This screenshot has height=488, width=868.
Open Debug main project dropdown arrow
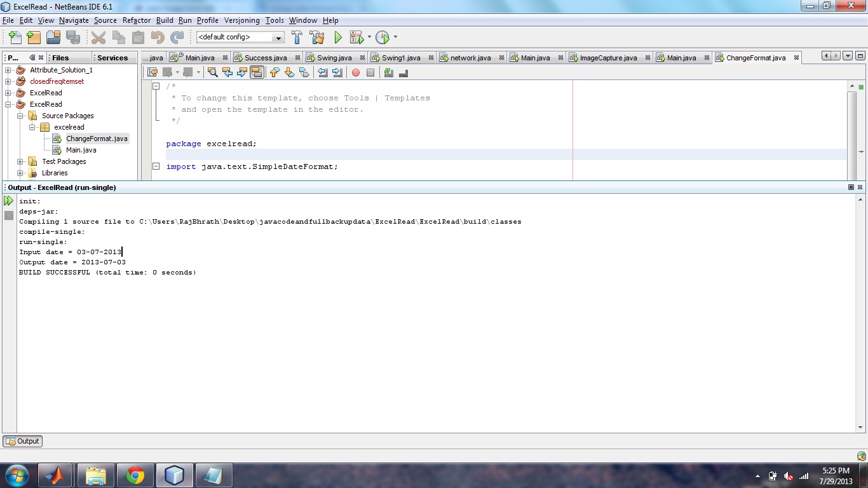coord(369,37)
